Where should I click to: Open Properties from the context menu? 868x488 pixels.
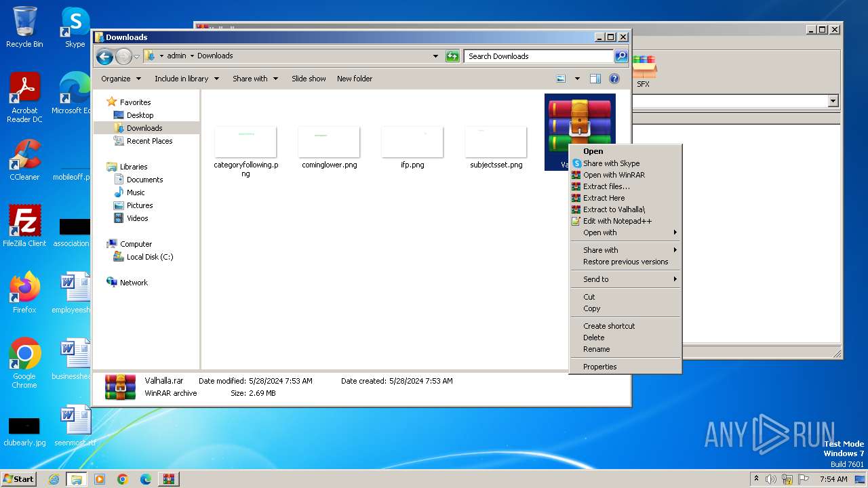point(625,367)
